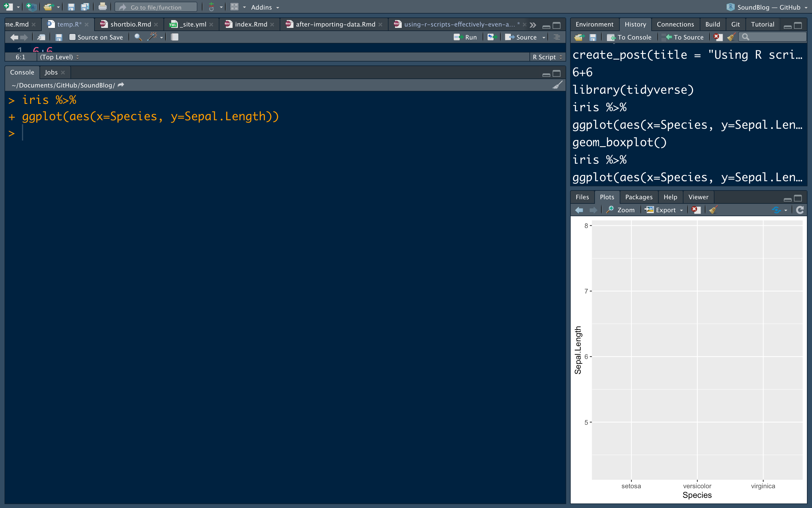This screenshot has height=508, width=812.
Task: Refresh the current plot icon
Action: click(800, 210)
